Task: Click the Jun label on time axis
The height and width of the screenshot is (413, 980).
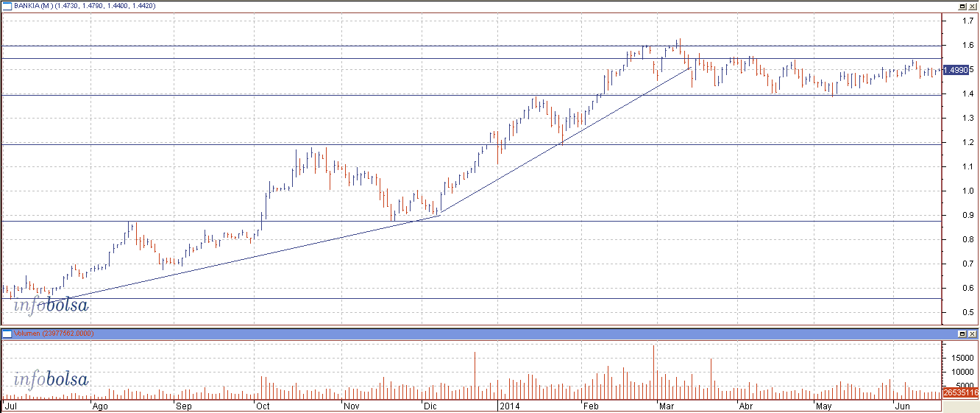Action: tap(901, 406)
